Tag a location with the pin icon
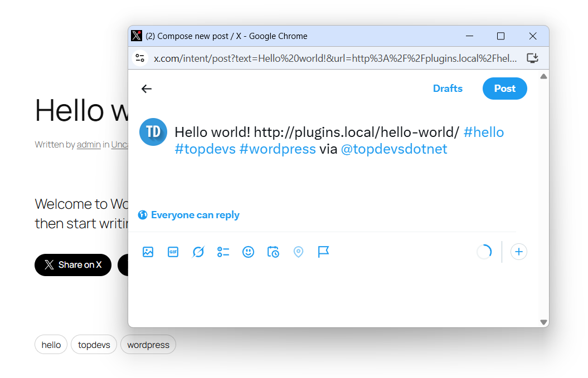588x378 pixels. click(298, 252)
